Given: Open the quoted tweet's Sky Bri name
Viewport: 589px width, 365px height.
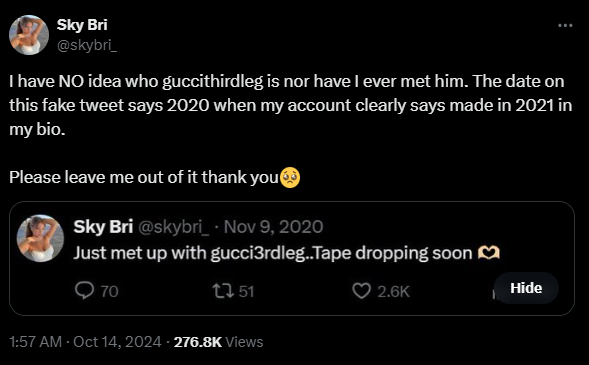Looking at the screenshot, I should click(x=103, y=227).
